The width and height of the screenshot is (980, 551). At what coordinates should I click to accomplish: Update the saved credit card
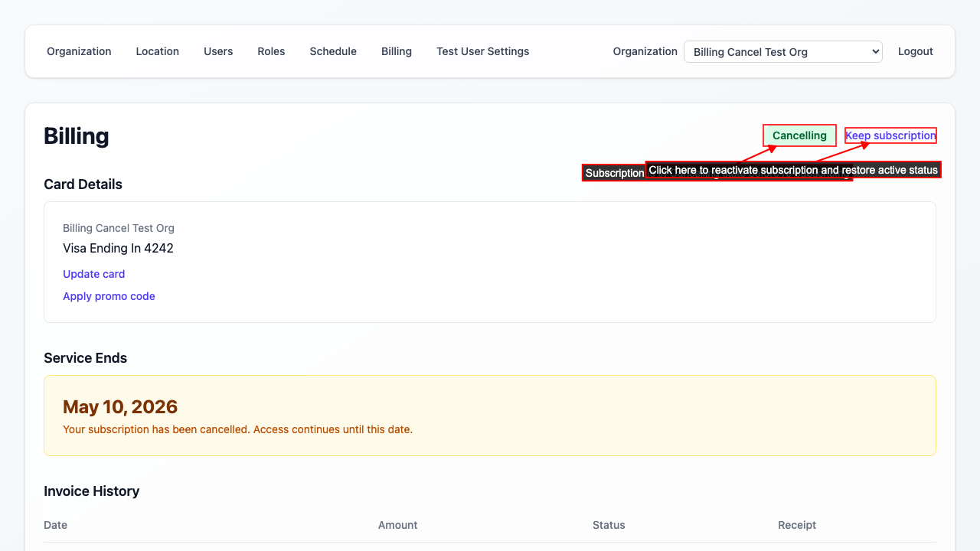tap(93, 274)
